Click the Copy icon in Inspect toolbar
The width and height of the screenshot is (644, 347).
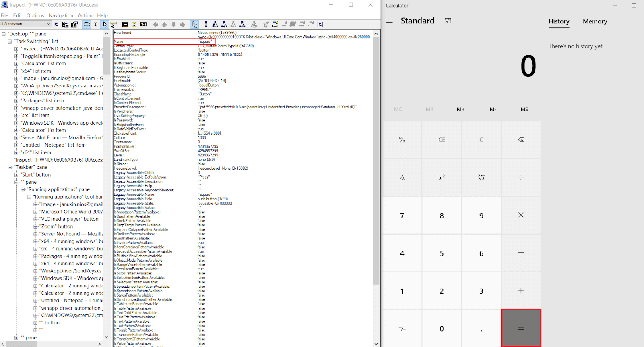[65, 25]
